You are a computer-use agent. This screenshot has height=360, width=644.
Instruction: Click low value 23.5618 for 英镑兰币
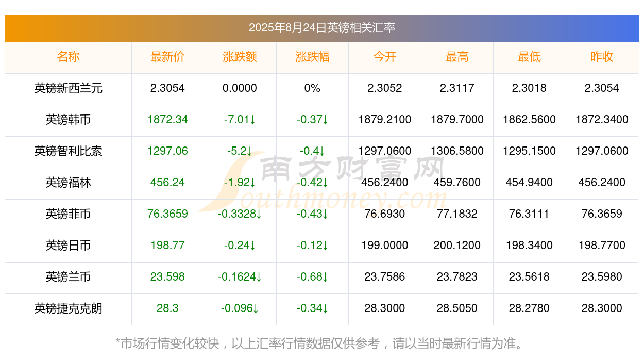tap(530, 277)
